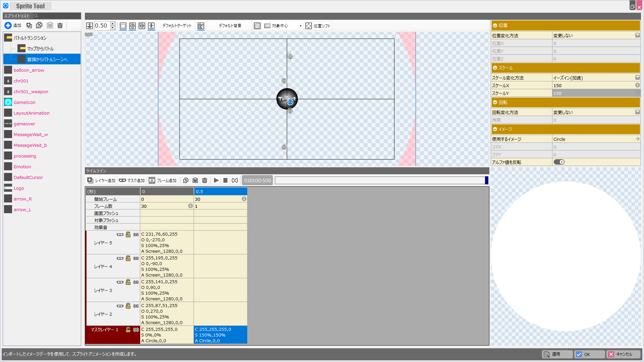Click the add sprite (追加) icon
644x362 pixels.
8,25
